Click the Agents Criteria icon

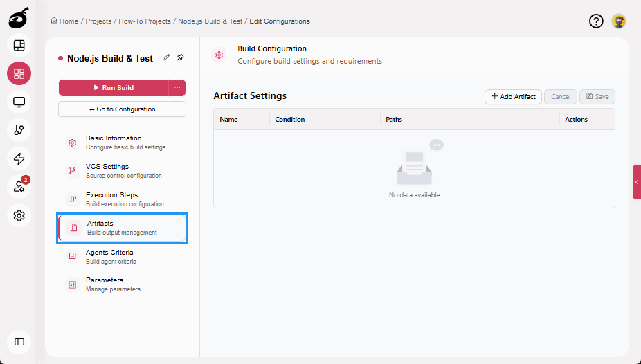(x=73, y=256)
